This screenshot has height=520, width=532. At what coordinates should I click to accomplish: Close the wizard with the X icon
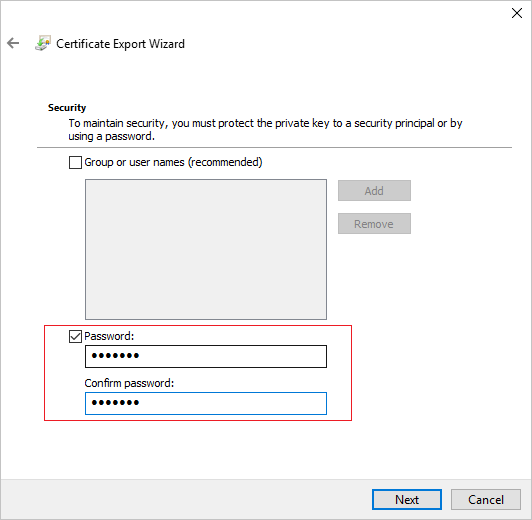(516, 13)
